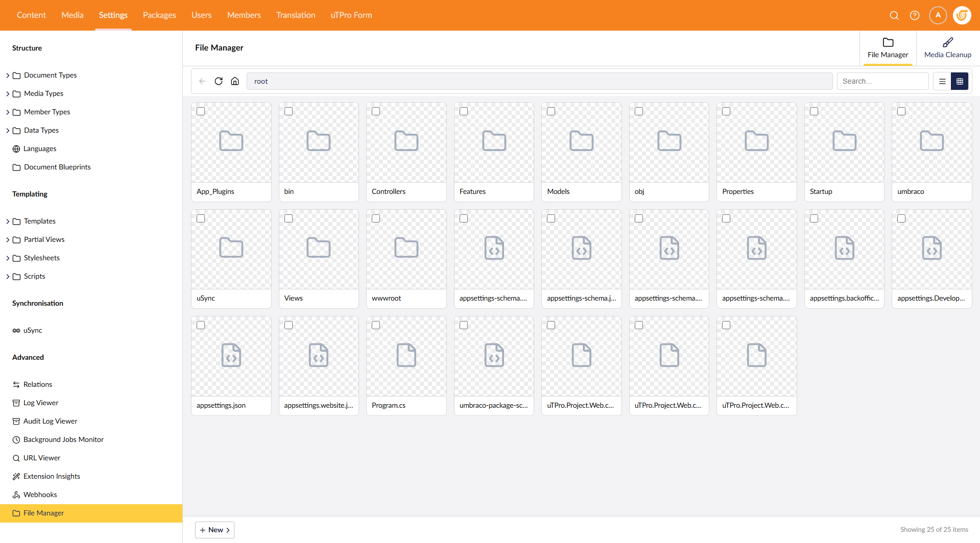
Task: Open the help question mark icon
Action: tap(915, 15)
